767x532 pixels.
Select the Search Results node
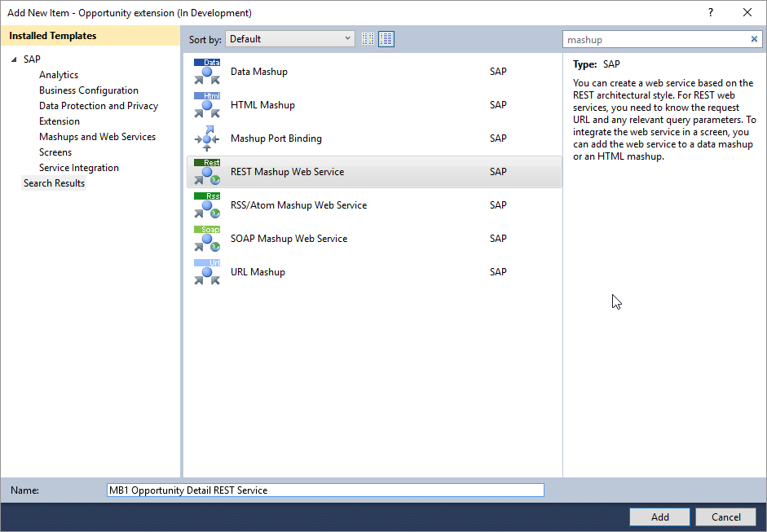pyautogui.click(x=54, y=183)
